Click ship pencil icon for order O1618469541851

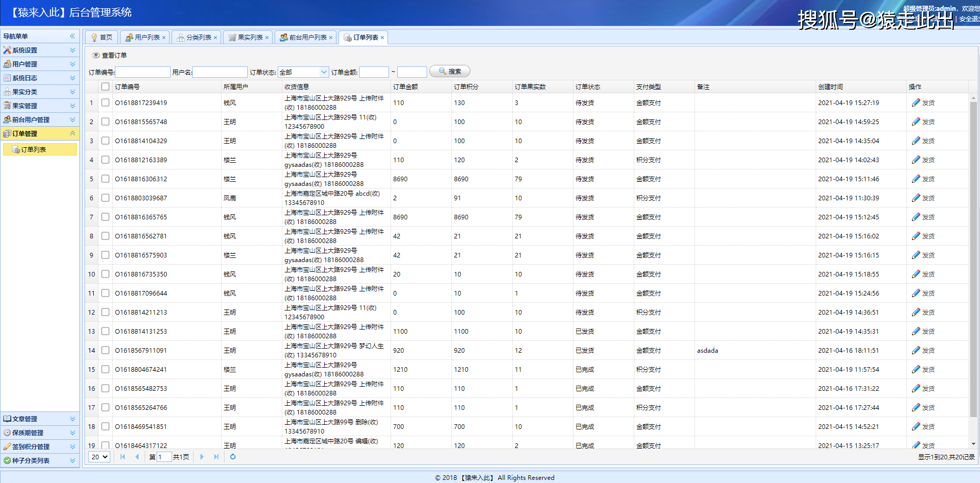tap(916, 426)
